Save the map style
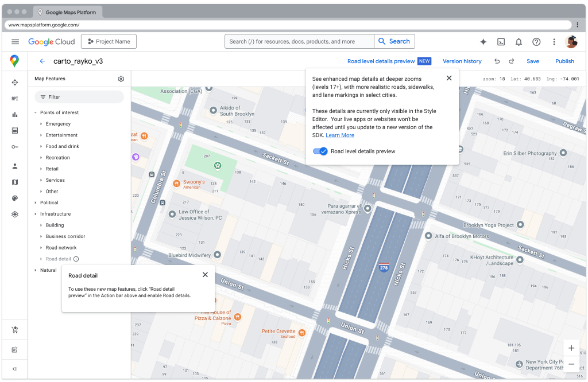 pos(532,61)
